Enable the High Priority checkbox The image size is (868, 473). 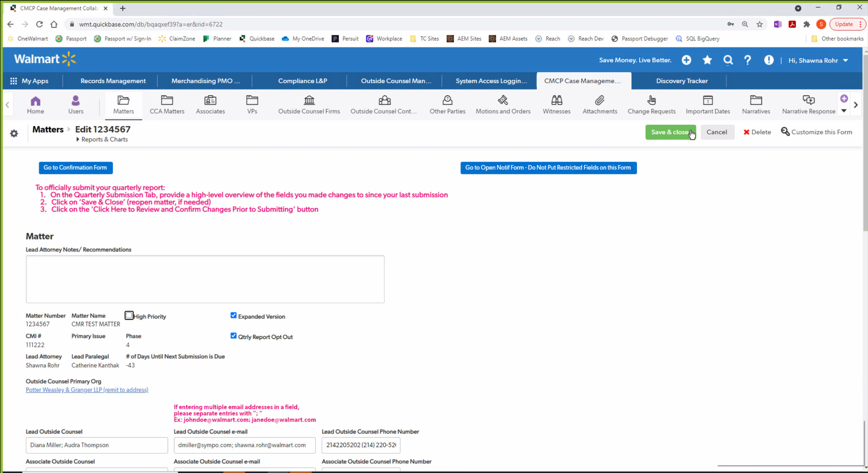pyautogui.click(x=129, y=315)
